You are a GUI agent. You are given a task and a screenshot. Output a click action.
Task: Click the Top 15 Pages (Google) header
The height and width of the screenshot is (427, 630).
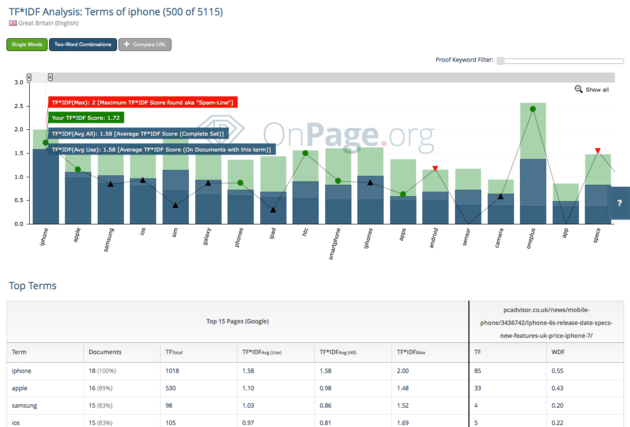click(x=237, y=321)
